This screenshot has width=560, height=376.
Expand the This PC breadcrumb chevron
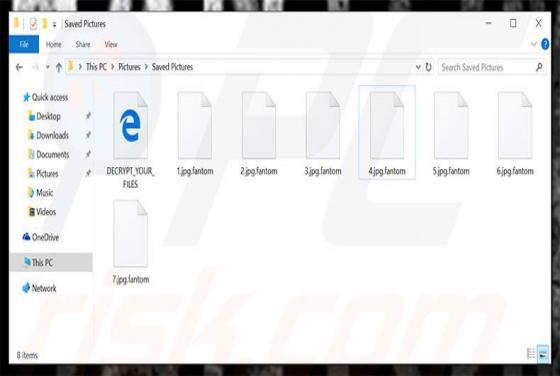pos(112,67)
